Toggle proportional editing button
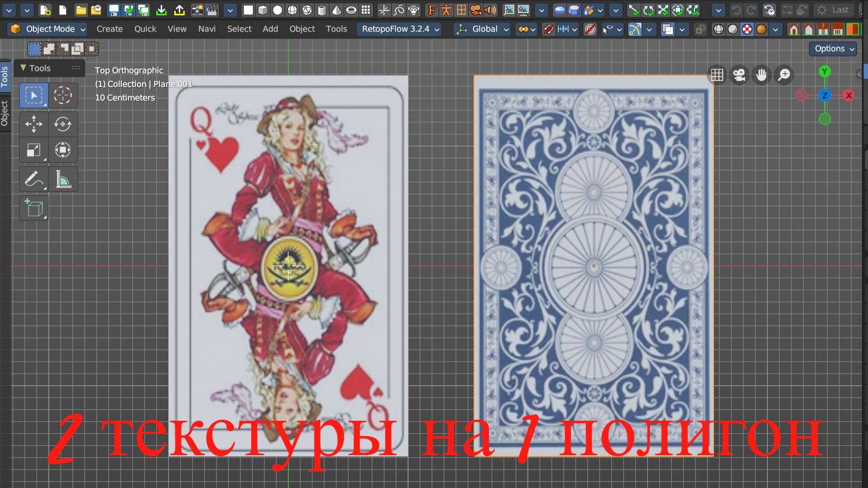 pos(590,29)
